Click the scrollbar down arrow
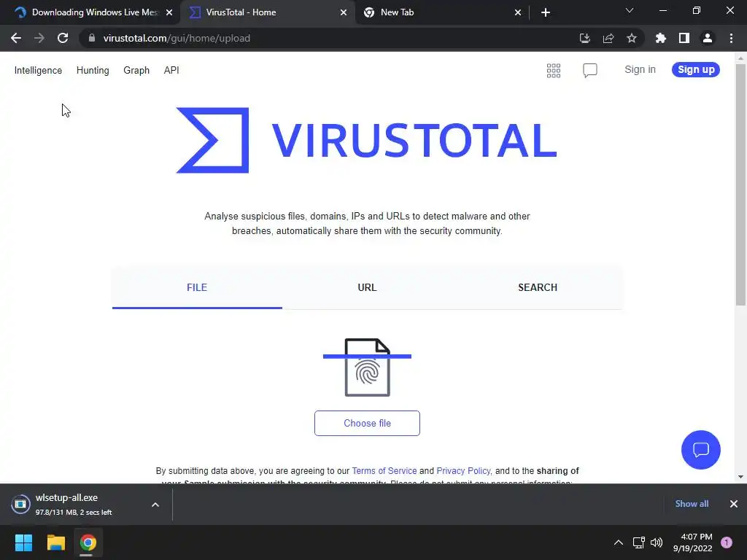This screenshot has height=560, width=747. (740, 477)
